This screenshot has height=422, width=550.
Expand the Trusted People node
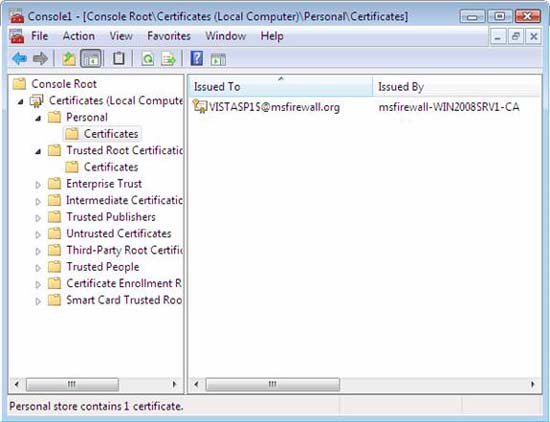(x=38, y=268)
